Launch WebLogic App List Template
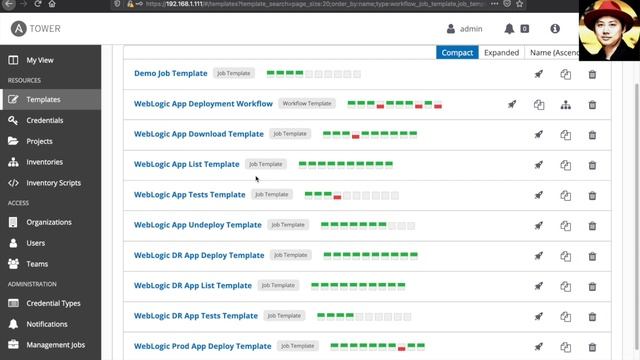This screenshot has width=640, height=360. tap(539, 165)
